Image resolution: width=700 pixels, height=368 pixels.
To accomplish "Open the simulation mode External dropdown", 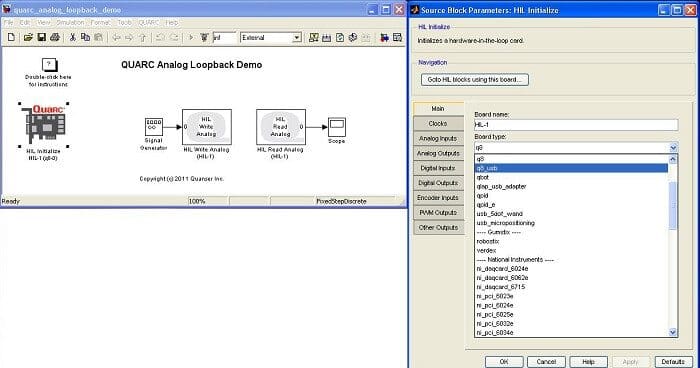I will 271,38.
